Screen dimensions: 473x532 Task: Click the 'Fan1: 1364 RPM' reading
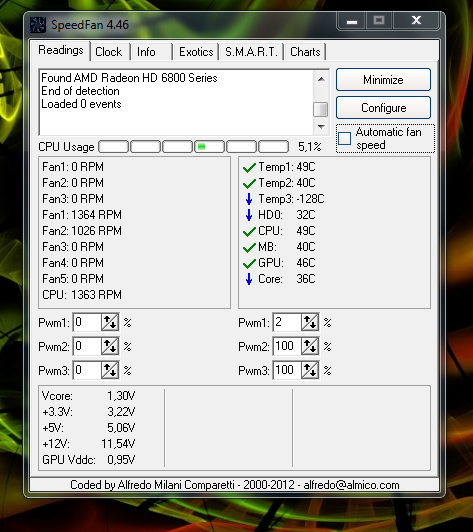pyautogui.click(x=82, y=215)
